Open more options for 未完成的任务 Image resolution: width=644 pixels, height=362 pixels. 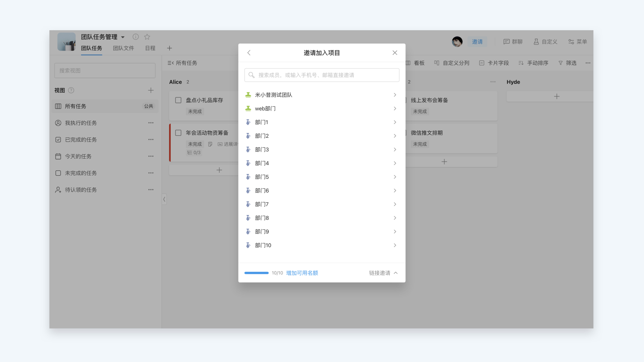[151, 173]
